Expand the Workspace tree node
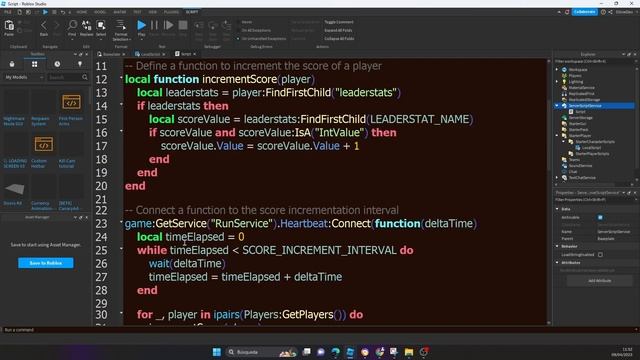This screenshot has width=640, height=360. click(x=557, y=69)
